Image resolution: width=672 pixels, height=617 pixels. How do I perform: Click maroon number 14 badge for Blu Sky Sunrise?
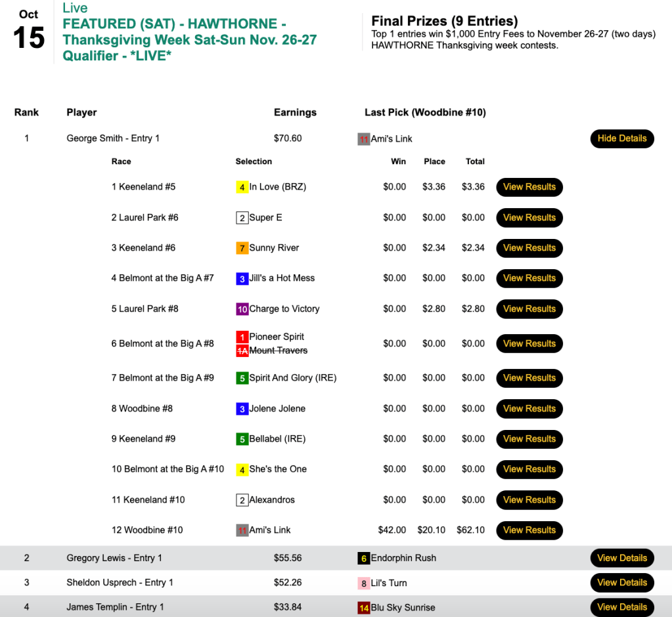364,608
